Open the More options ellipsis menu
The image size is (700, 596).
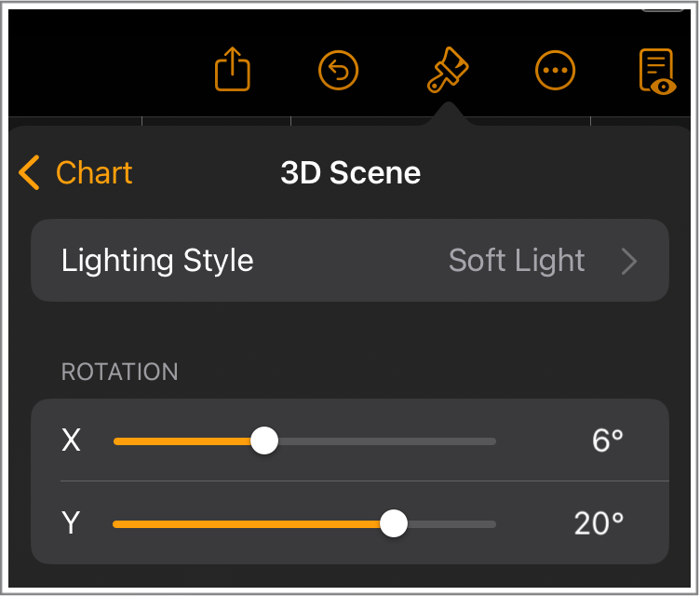tap(556, 70)
